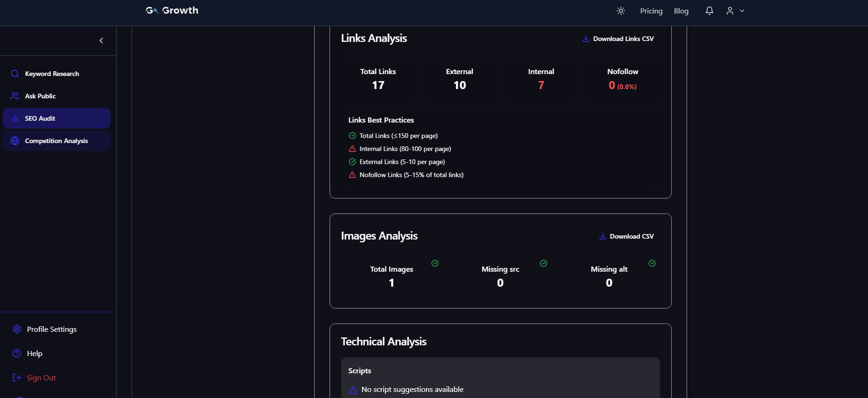This screenshot has width=868, height=398.
Task: Click the Total Links check icon
Action: click(352, 136)
